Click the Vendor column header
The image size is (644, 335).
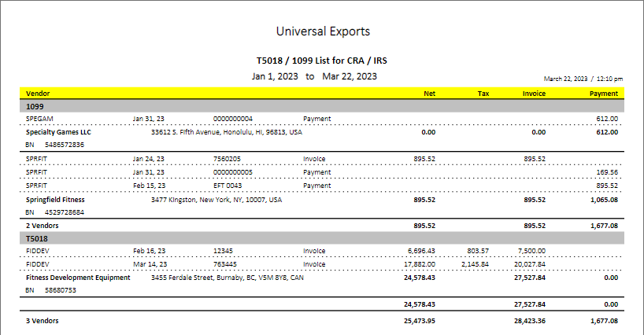[x=38, y=94]
